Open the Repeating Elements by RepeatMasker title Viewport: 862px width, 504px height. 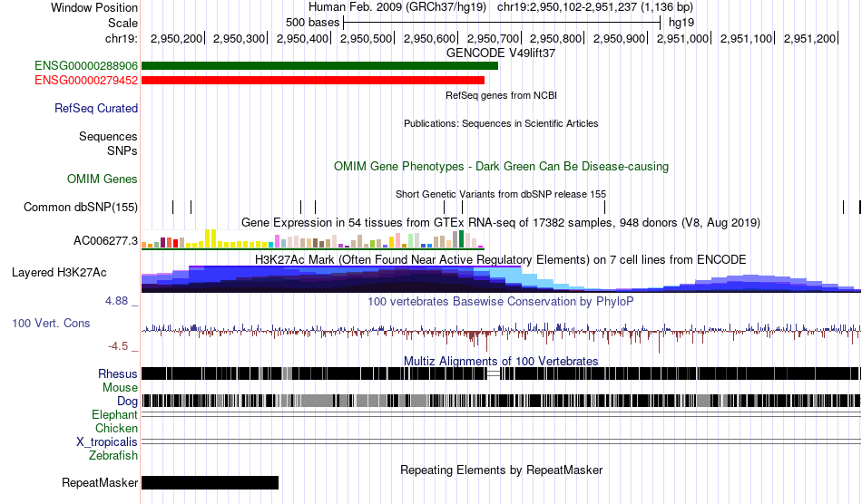pyautogui.click(x=501, y=470)
